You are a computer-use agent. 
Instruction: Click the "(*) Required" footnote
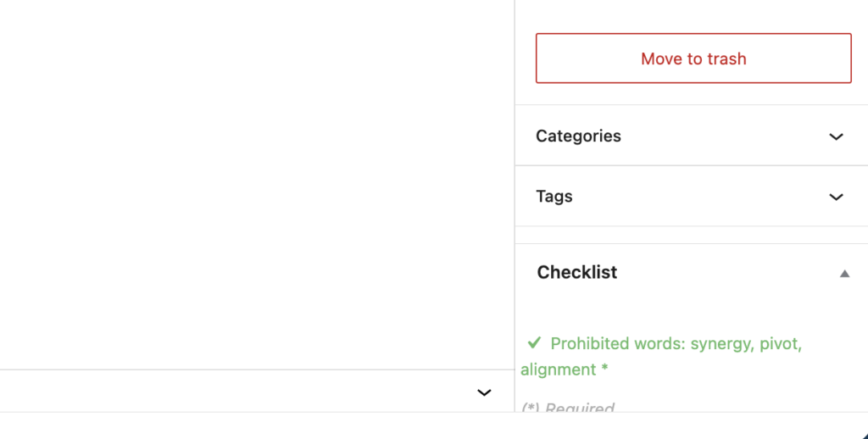tap(568, 408)
